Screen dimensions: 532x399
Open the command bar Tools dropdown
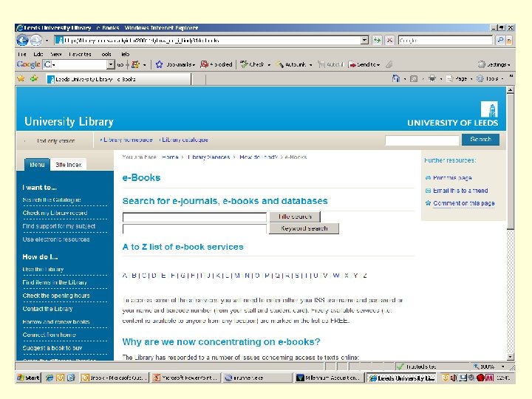point(490,79)
